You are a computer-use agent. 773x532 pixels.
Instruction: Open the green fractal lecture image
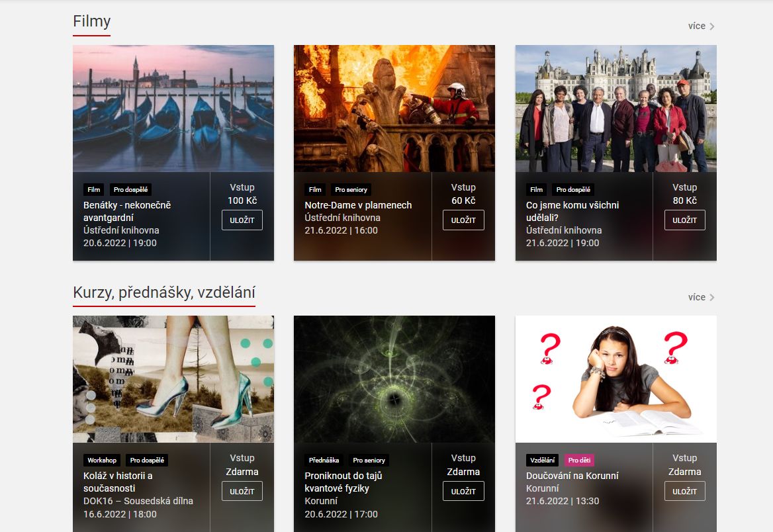coord(394,379)
